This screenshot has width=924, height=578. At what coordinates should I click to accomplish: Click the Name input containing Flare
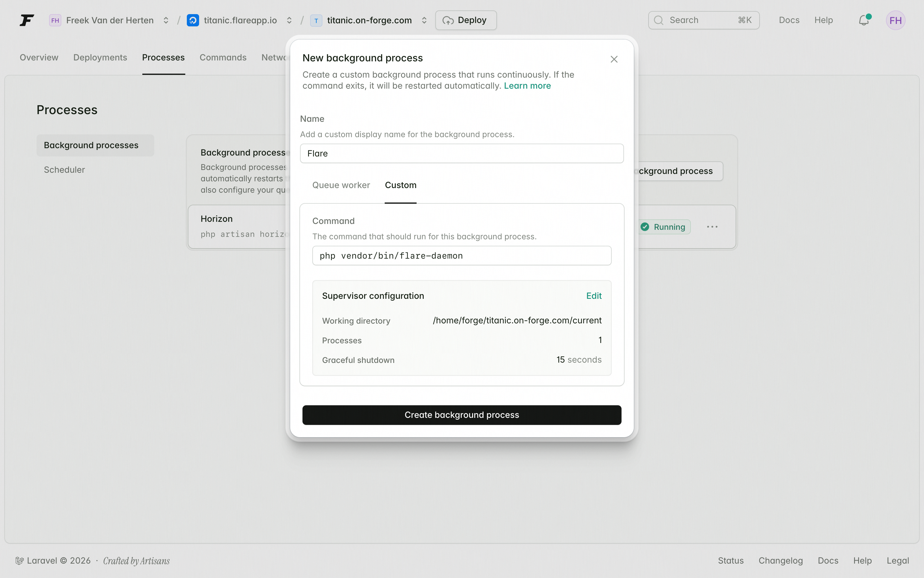462,153
